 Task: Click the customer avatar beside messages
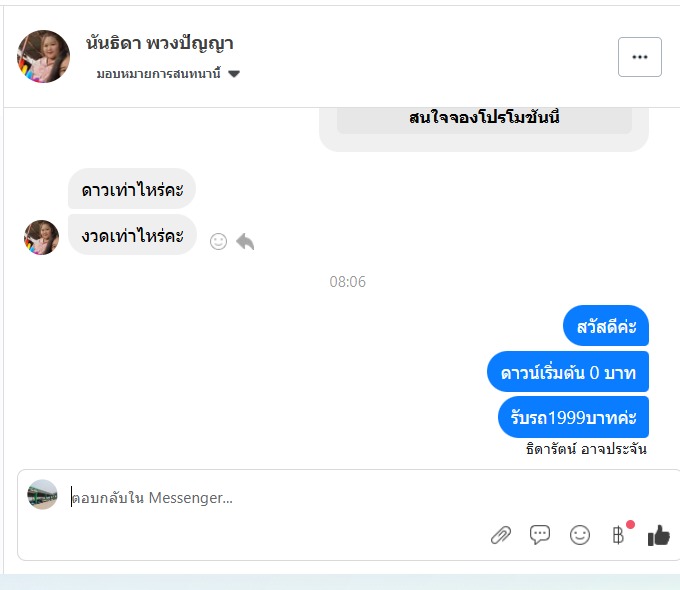[41, 237]
